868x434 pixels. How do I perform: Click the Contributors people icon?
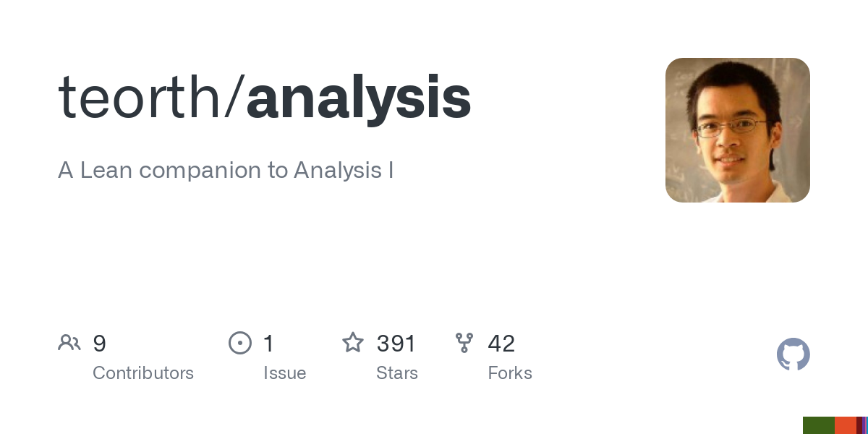pyautogui.click(x=69, y=343)
